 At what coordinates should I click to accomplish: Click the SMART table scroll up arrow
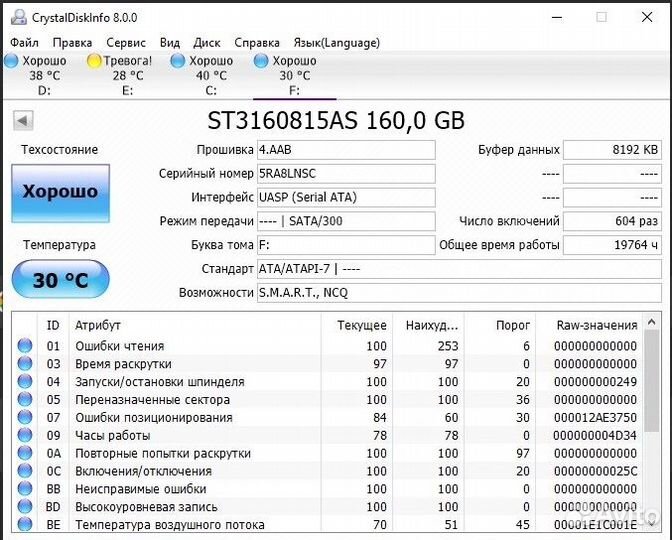652,322
